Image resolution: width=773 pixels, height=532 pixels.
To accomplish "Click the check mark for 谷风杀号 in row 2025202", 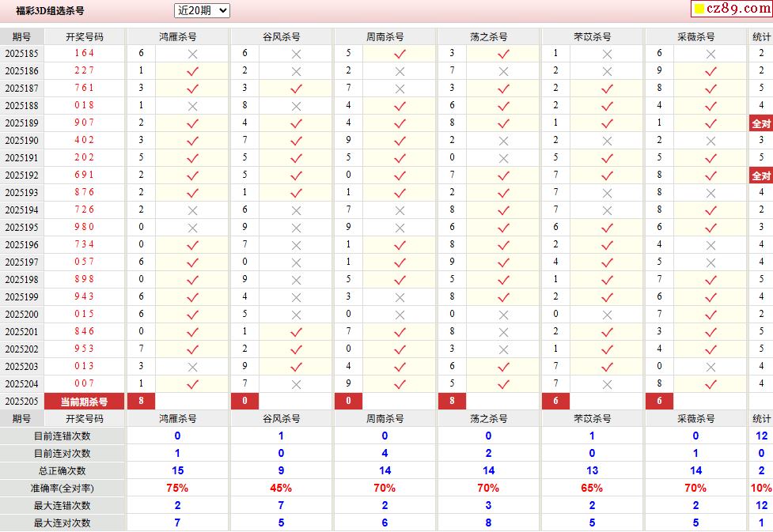I will [x=296, y=349].
